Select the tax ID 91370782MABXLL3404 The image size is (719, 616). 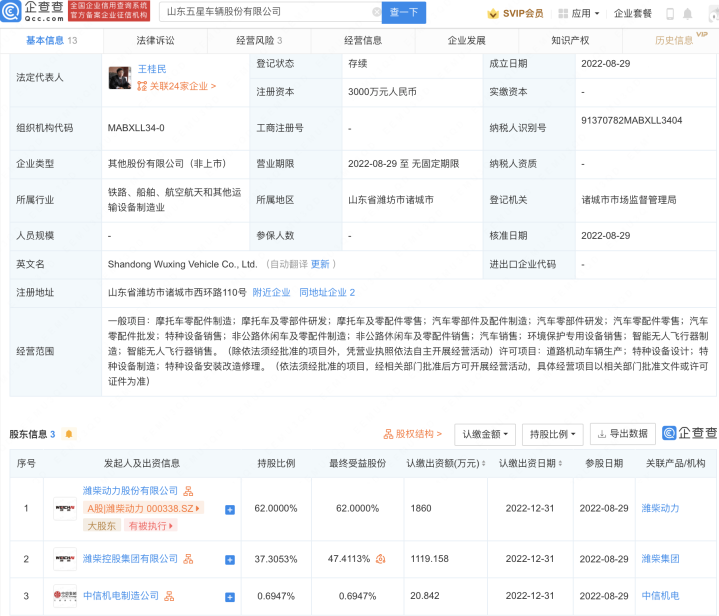tap(631, 121)
